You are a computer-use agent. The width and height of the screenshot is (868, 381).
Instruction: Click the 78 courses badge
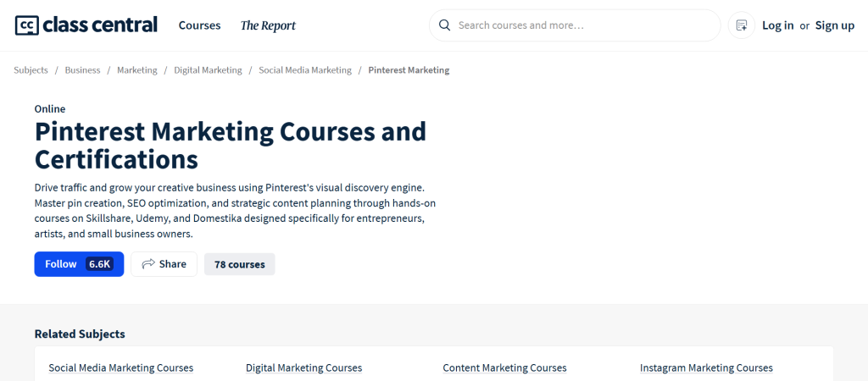239,264
